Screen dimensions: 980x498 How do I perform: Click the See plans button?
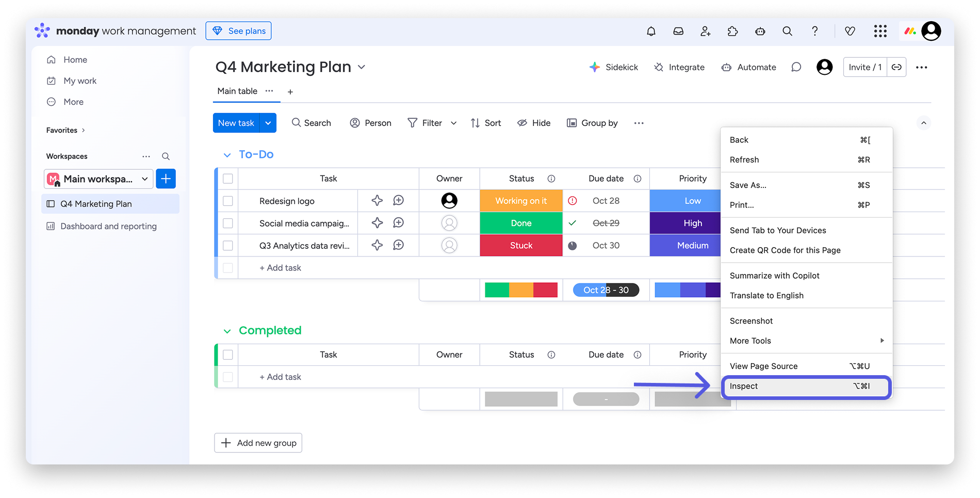[239, 31]
